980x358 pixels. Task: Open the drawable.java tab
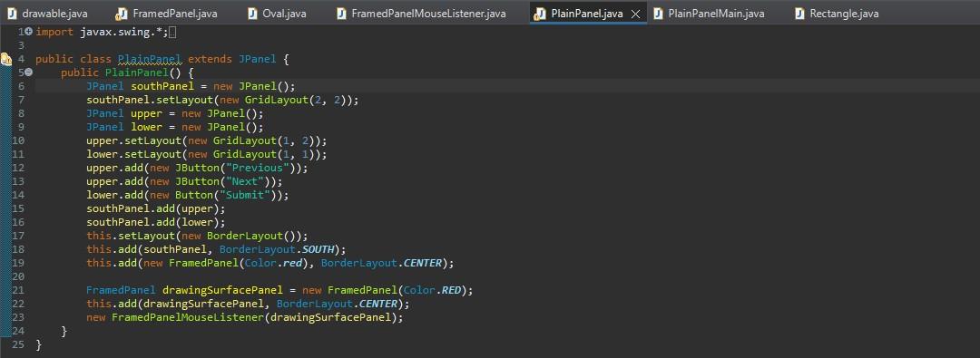click(47, 13)
